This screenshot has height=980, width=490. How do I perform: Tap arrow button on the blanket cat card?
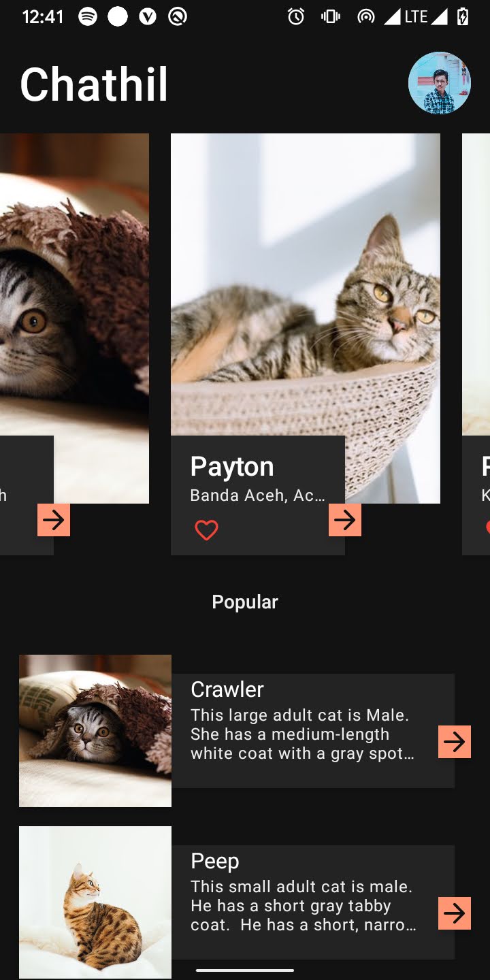coord(54,520)
